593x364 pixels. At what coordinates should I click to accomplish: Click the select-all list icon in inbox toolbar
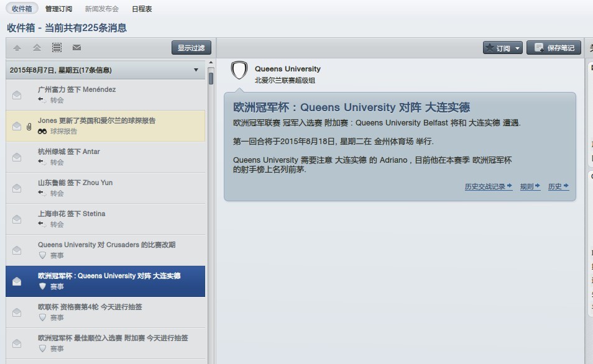tap(57, 48)
